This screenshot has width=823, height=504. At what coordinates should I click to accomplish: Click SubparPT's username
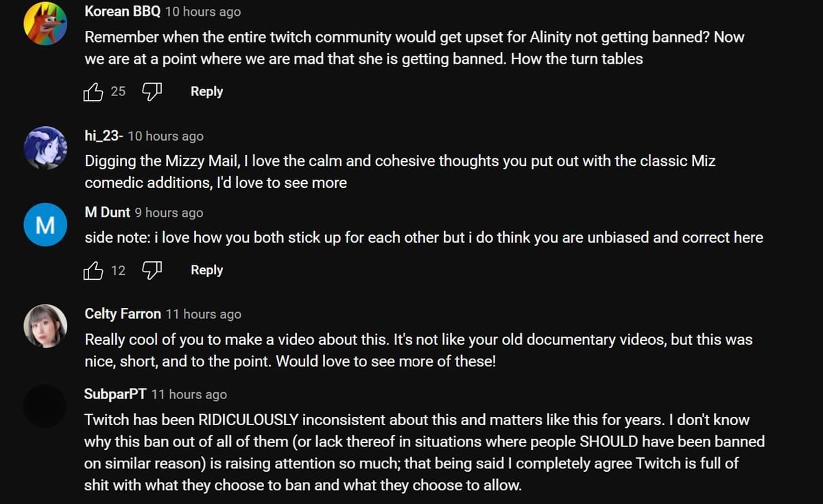115,394
